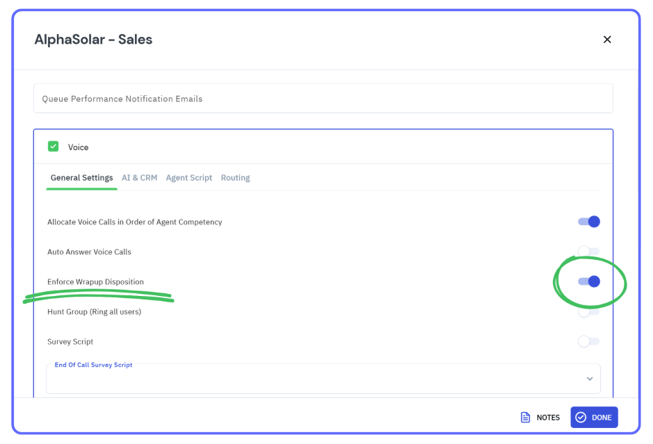Click the Notes document icon
Viewport: 653px width, 444px height.
coord(525,417)
